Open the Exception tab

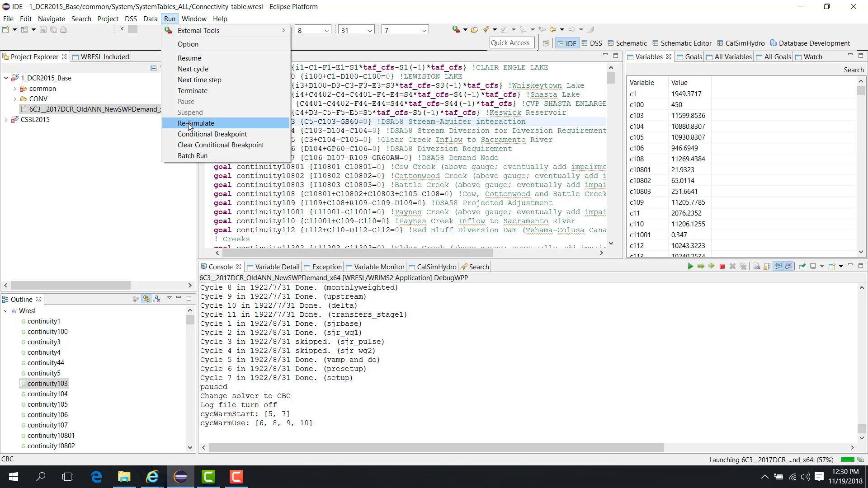(x=322, y=267)
